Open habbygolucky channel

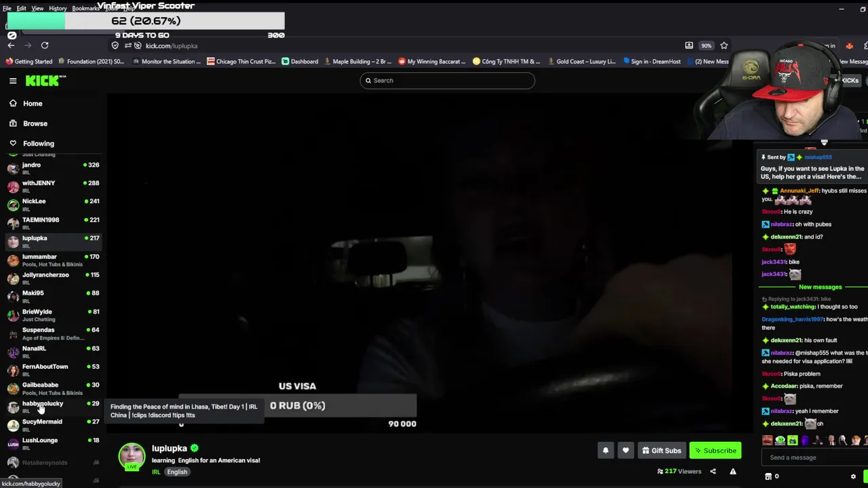tap(53, 407)
